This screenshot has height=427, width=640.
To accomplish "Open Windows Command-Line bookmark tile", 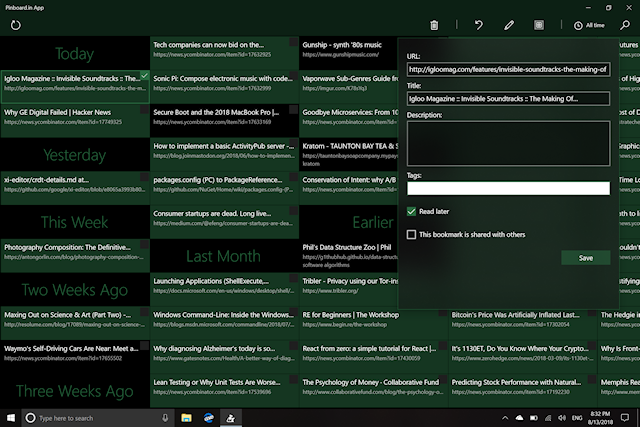I will coord(224,323).
